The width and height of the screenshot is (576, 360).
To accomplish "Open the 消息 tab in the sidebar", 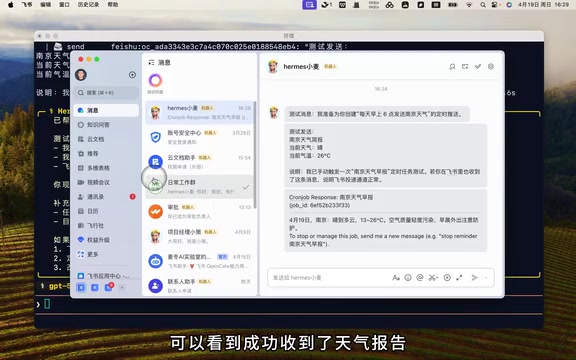I will coord(106,110).
